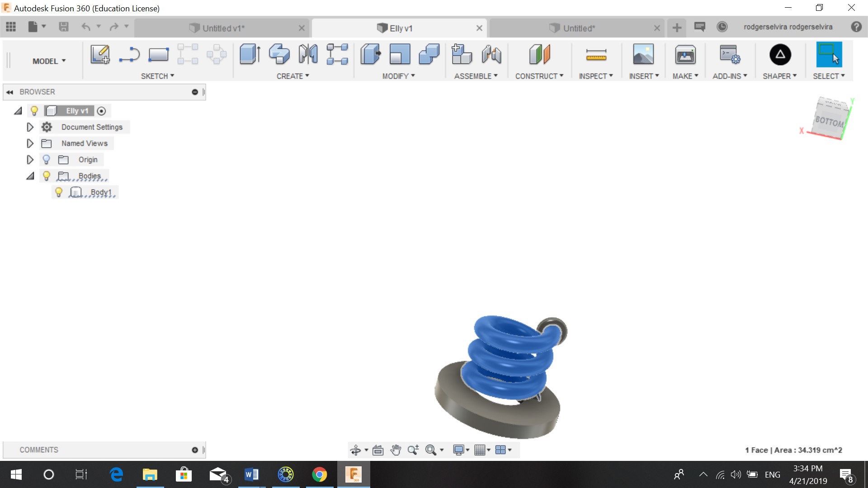
Task: Click the Offset Plane construct icon
Action: (539, 55)
